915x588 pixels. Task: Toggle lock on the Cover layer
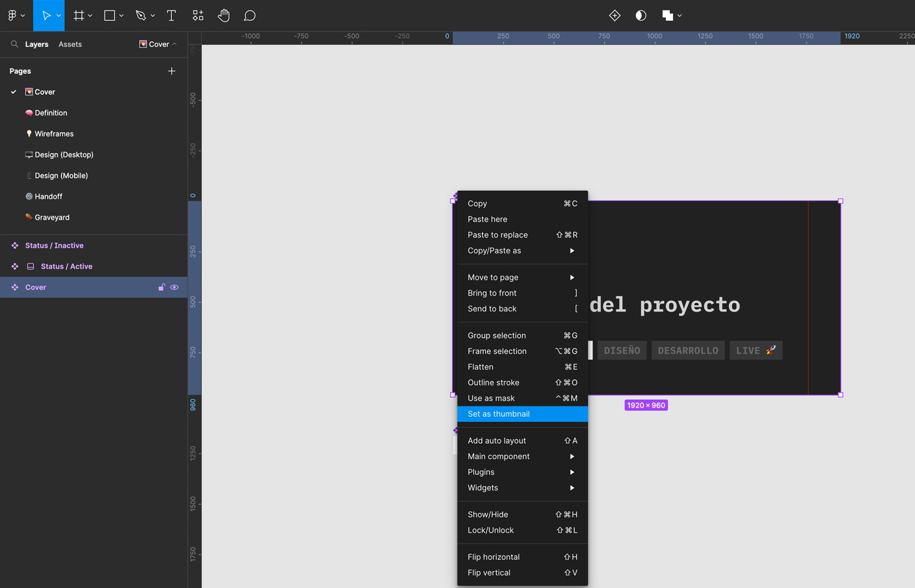coord(161,287)
